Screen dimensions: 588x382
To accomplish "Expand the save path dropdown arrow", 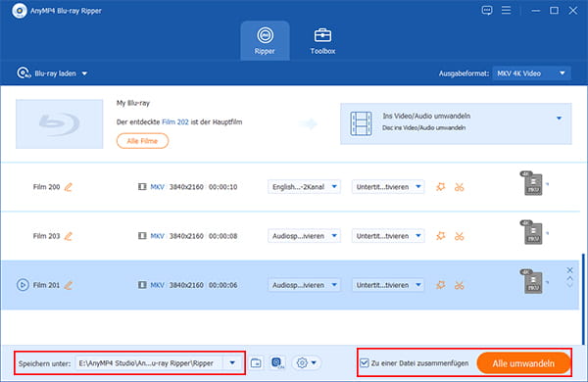I will [232, 362].
